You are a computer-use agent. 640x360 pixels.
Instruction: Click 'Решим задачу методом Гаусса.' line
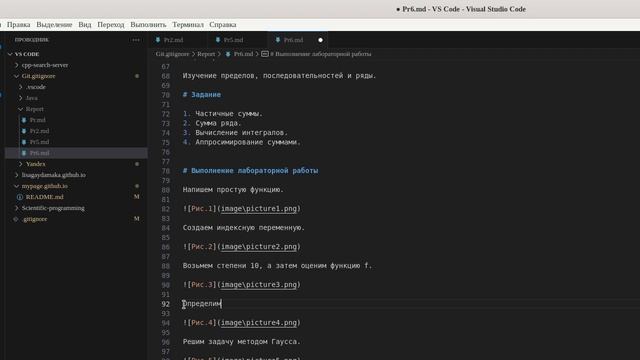tap(241, 342)
